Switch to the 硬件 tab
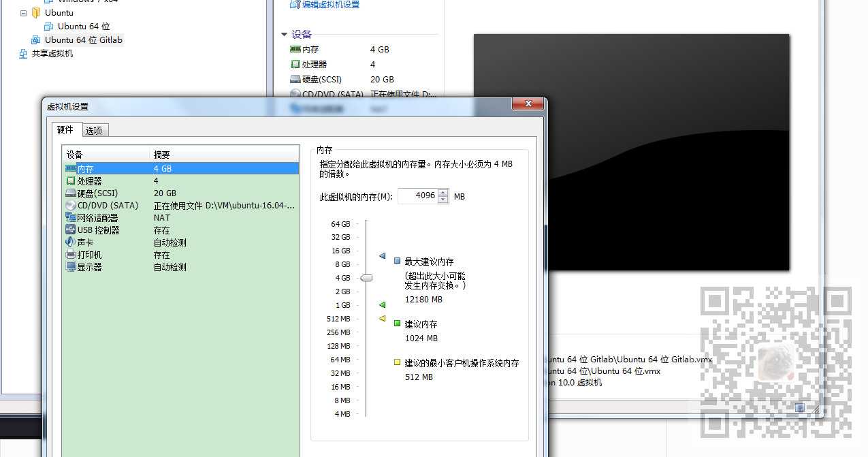The image size is (868, 457). click(65, 129)
